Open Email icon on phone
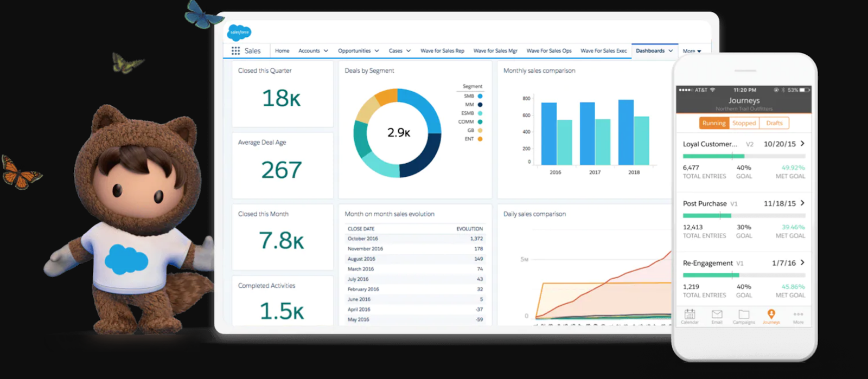Image resolution: width=868 pixels, height=379 pixels. (717, 314)
